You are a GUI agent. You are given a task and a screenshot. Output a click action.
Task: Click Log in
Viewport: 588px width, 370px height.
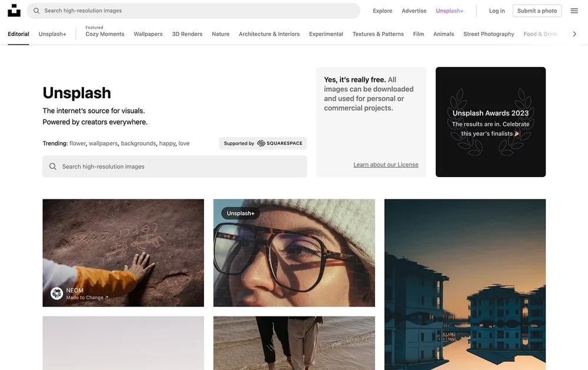coord(497,11)
